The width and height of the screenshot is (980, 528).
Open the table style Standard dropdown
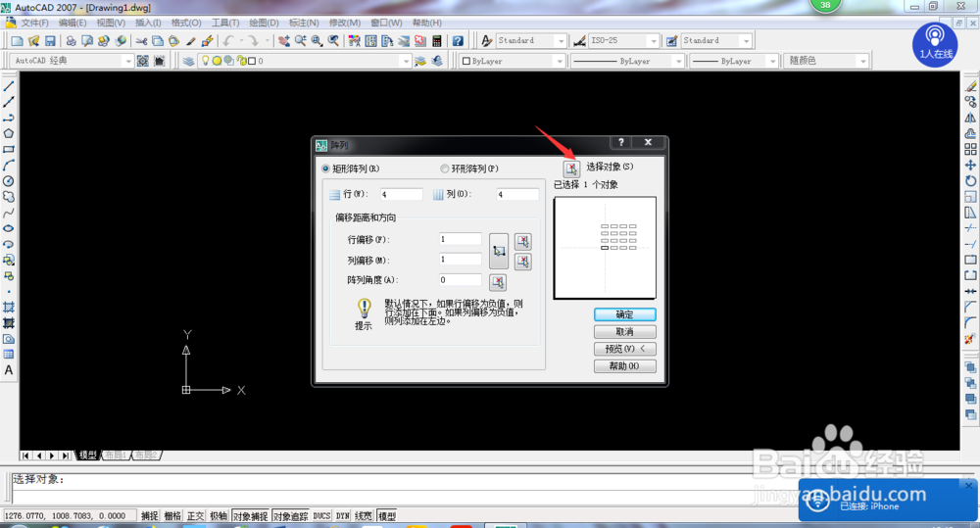pyautogui.click(x=746, y=40)
